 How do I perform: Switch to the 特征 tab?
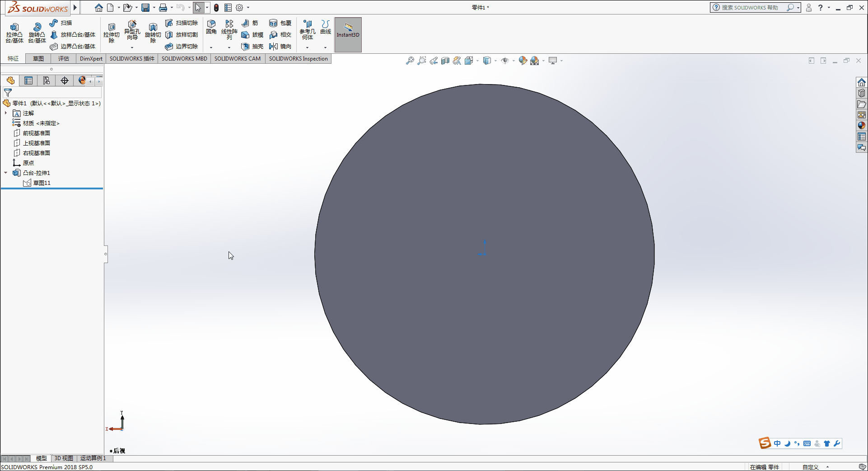pos(13,59)
